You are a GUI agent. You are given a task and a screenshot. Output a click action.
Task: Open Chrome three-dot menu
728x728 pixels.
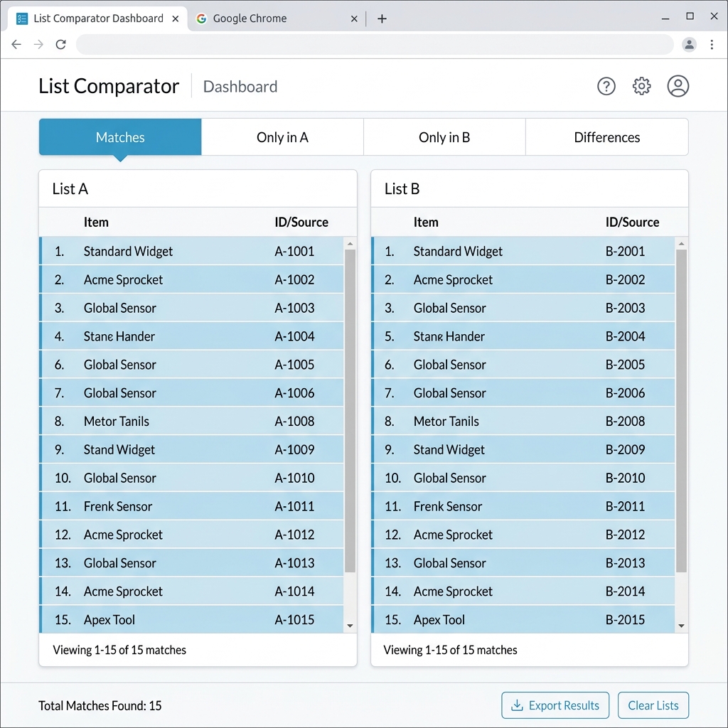click(712, 45)
